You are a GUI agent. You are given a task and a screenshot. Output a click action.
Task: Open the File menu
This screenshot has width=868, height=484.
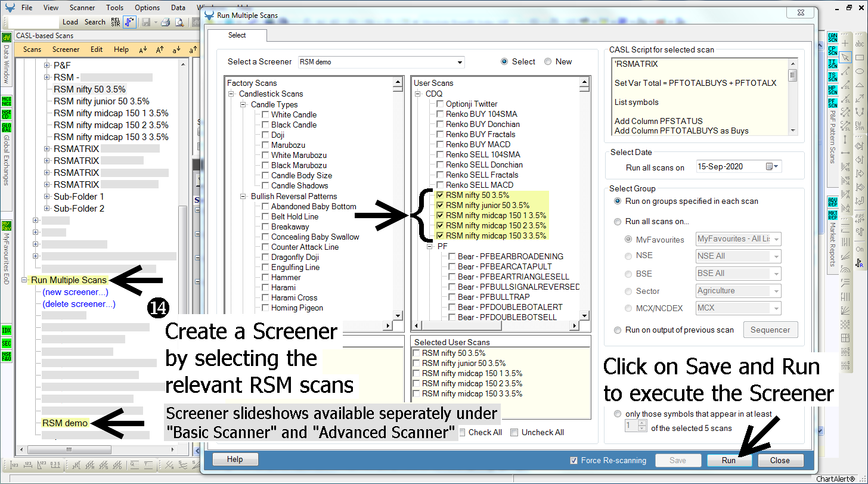[27, 8]
